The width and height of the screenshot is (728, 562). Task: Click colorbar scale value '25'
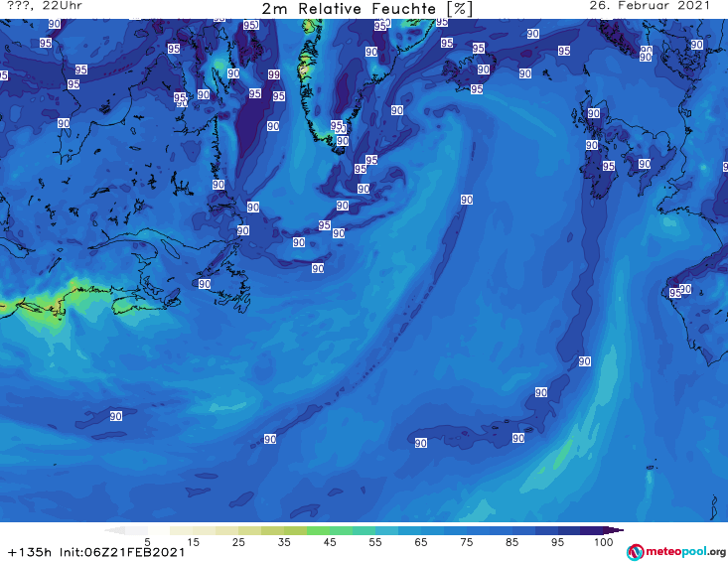point(238,542)
